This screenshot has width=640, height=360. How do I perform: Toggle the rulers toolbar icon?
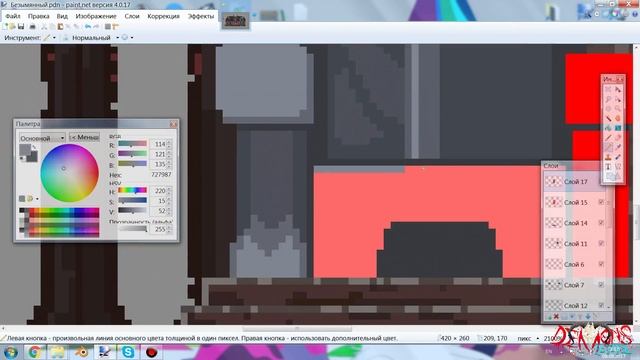116,27
